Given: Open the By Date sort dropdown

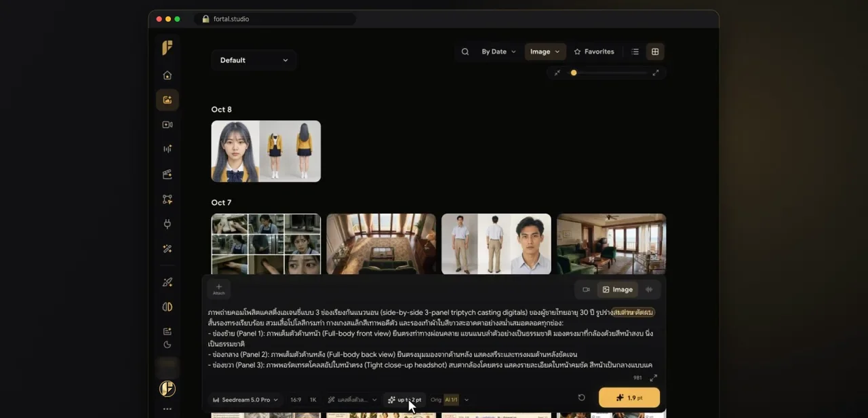Looking at the screenshot, I should (x=498, y=52).
